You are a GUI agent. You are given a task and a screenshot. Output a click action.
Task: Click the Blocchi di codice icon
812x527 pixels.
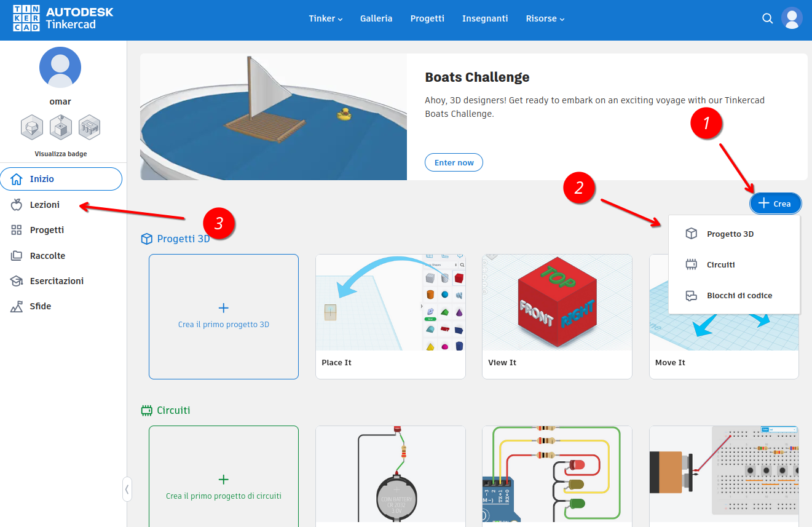pyautogui.click(x=692, y=296)
